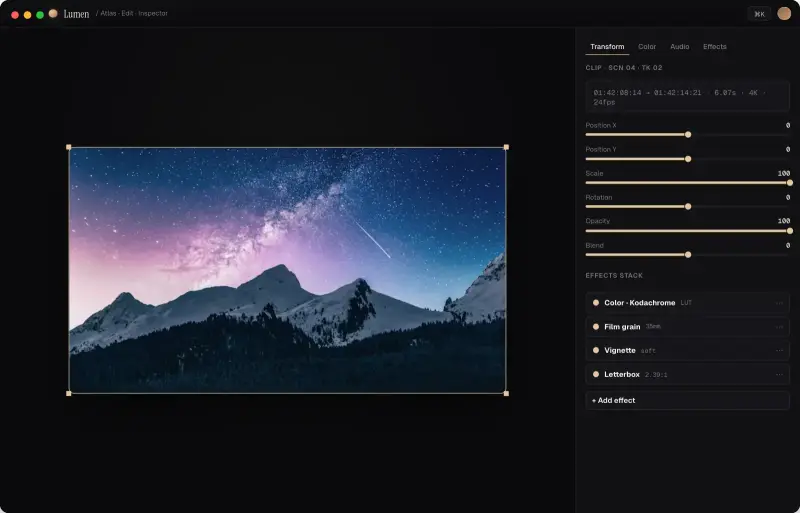The height and width of the screenshot is (513, 800).
Task: Switch to the Effects tab
Action: click(714, 46)
